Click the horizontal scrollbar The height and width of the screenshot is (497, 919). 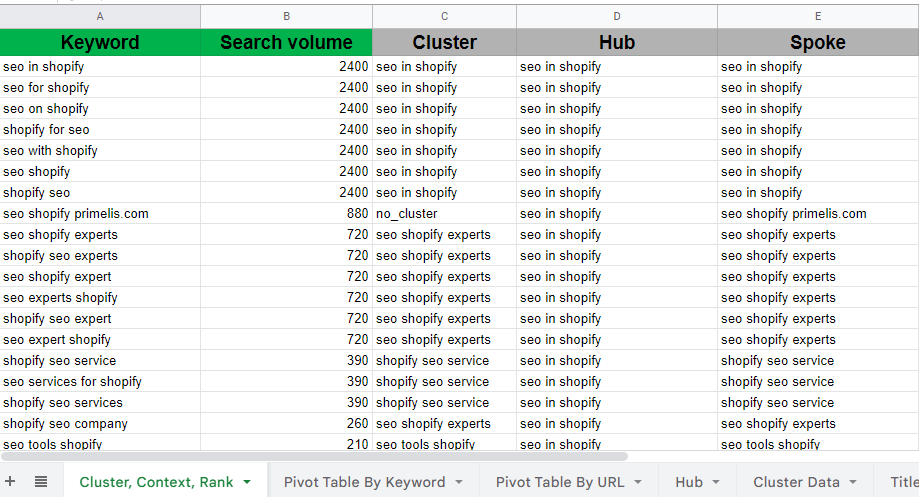(x=300, y=454)
